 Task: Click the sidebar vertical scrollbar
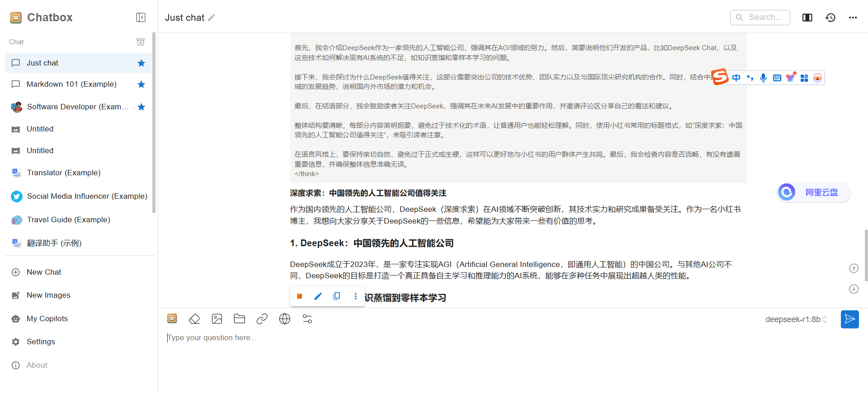[x=154, y=122]
